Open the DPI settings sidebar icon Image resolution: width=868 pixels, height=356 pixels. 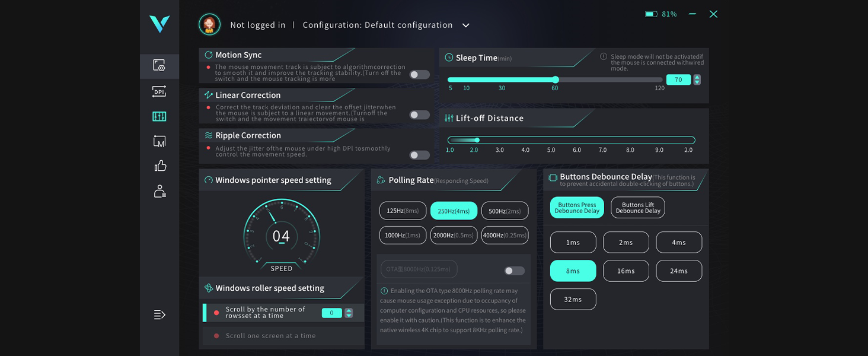[159, 91]
